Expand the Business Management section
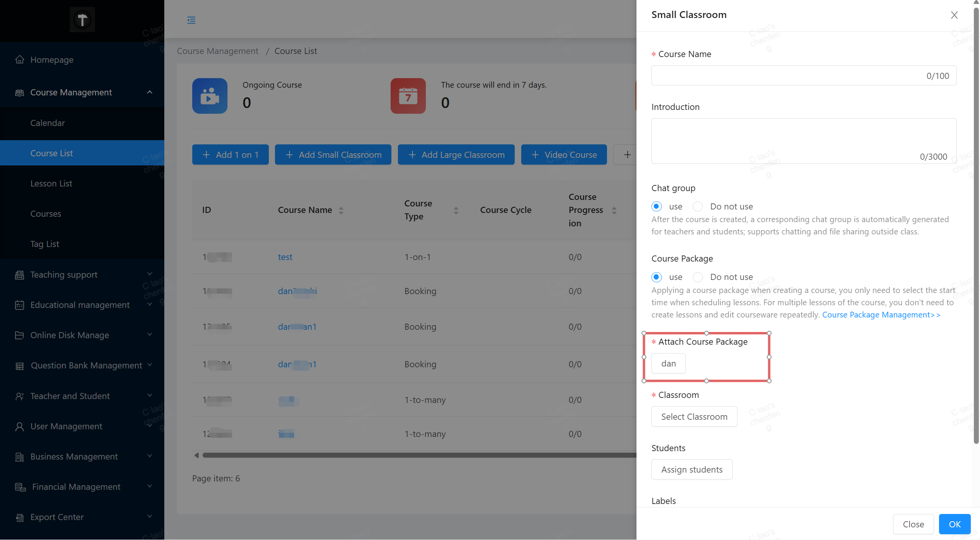The image size is (980, 540). pos(150,456)
